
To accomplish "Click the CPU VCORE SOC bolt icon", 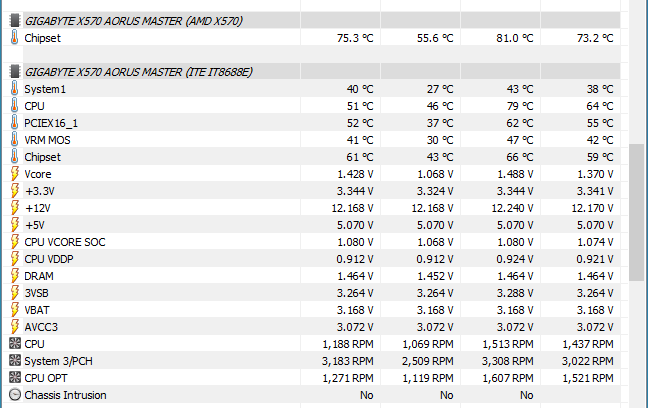I will coord(14,241).
